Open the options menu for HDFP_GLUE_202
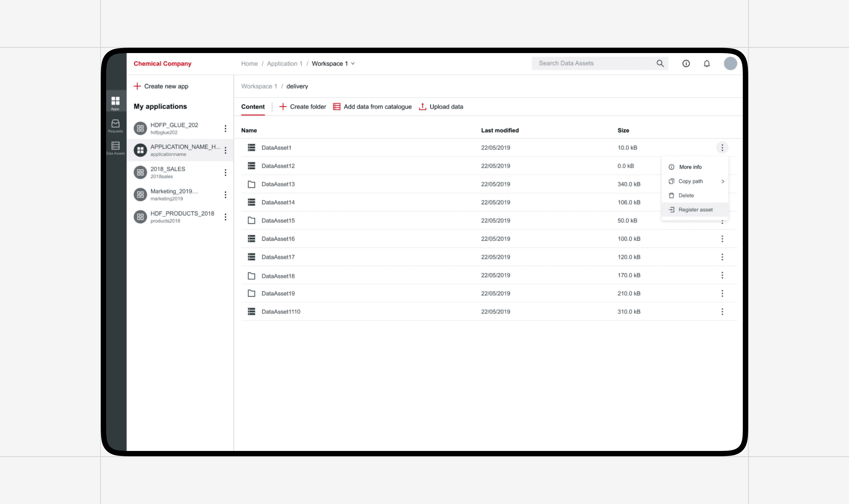 (x=225, y=128)
